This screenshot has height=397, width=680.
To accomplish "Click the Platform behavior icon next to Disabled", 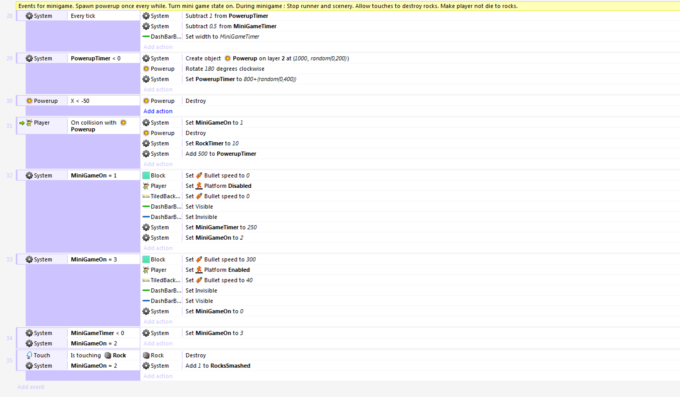I will (x=199, y=186).
